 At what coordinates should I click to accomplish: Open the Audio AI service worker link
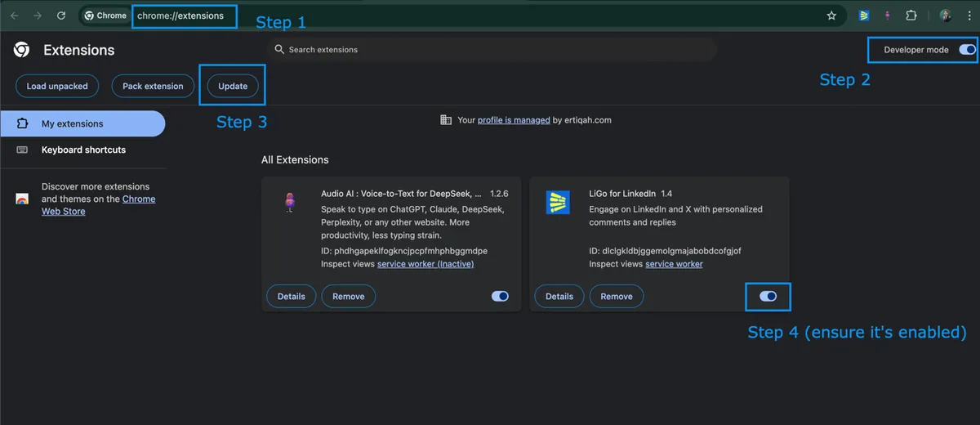click(425, 264)
